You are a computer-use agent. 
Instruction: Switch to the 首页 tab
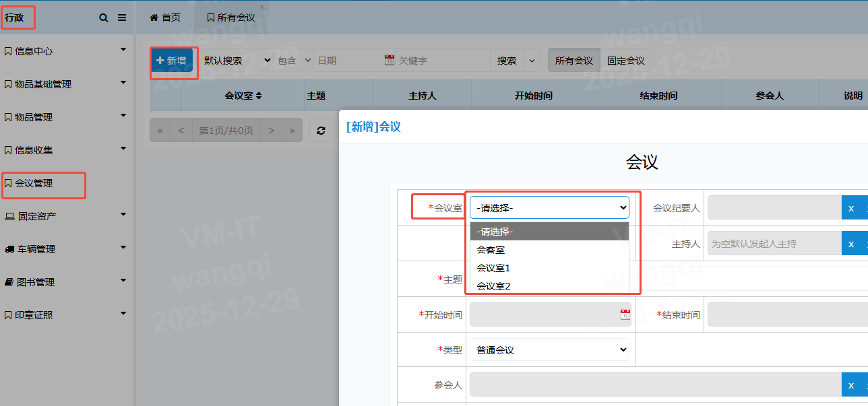pos(165,18)
